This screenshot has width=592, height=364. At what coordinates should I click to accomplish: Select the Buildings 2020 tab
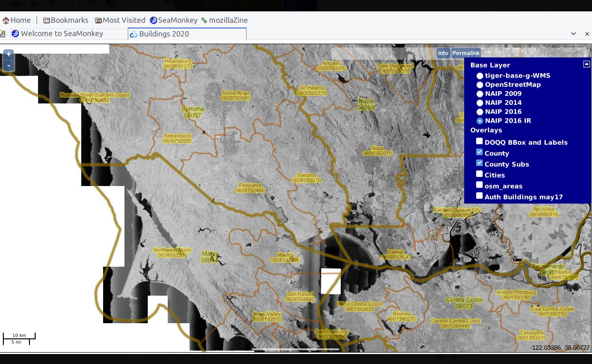[x=187, y=34]
